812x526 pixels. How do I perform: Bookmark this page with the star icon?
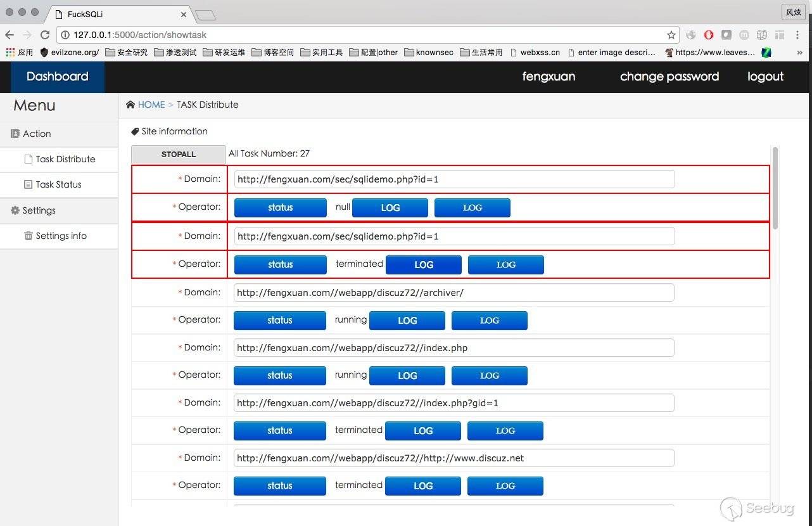point(671,35)
